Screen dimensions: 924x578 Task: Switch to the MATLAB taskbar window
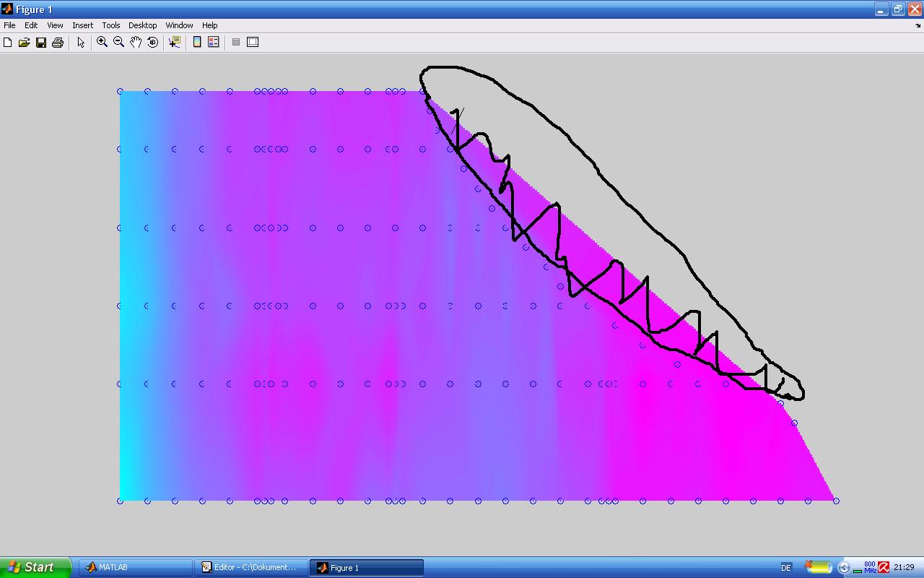[134, 567]
